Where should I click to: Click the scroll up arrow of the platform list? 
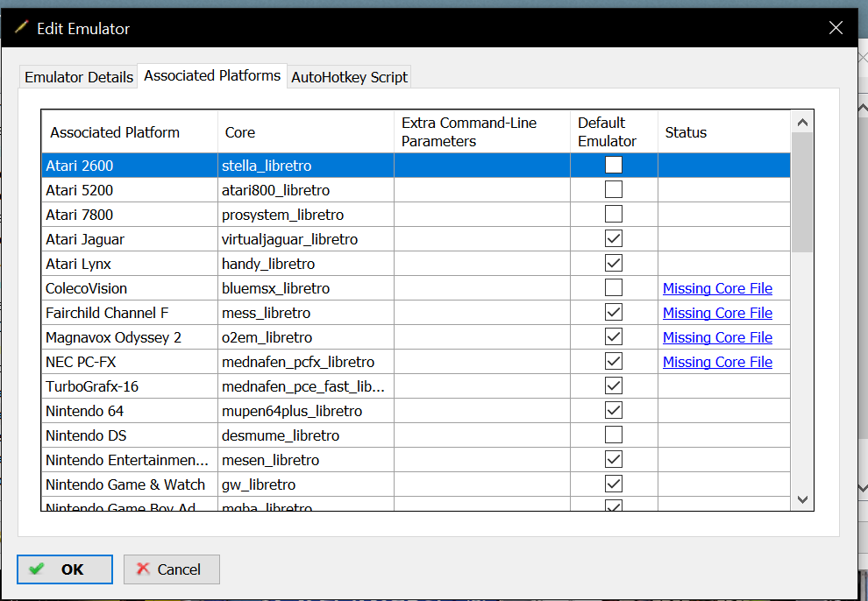[x=802, y=122]
